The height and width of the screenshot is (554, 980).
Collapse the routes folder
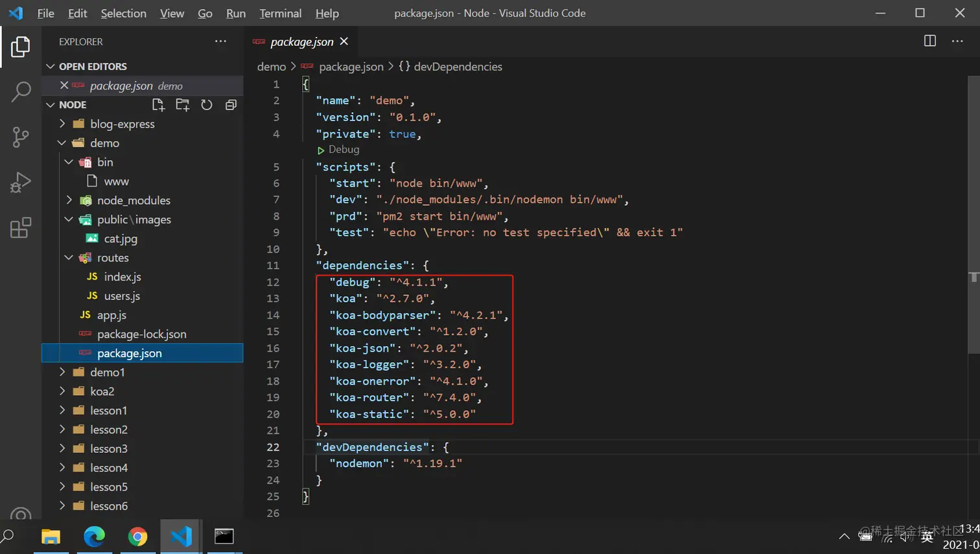tap(69, 258)
